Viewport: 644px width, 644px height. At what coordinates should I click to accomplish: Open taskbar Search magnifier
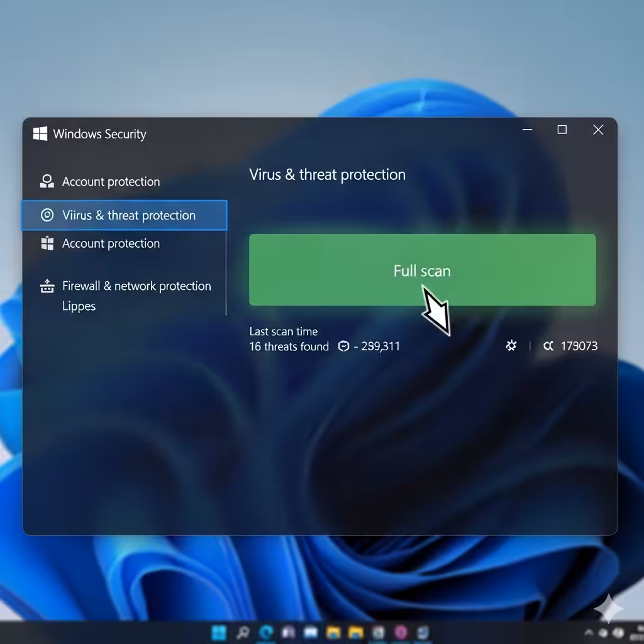point(243,633)
